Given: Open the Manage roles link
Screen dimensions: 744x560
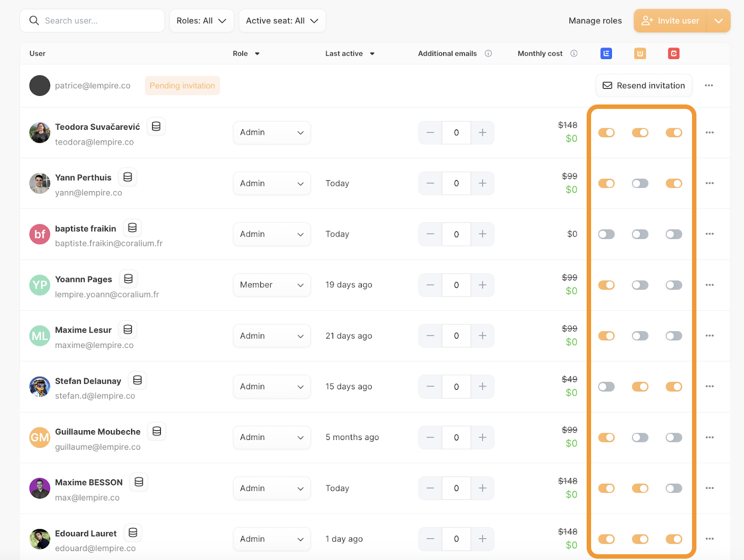Looking at the screenshot, I should click(x=595, y=21).
